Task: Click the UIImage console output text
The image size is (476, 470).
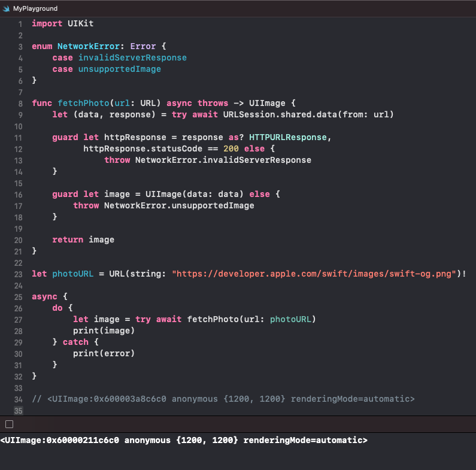Action: click(184, 440)
